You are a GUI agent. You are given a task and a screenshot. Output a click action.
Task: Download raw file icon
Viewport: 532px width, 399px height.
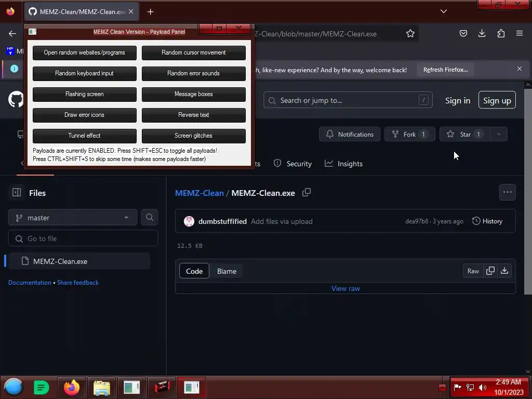coord(504,271)
